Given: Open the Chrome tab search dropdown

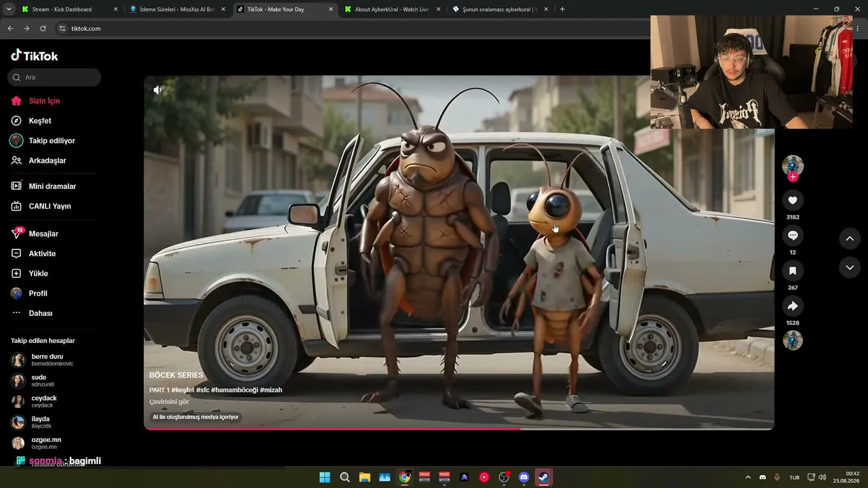Looking at the screenshot, I should coord(8,9).
